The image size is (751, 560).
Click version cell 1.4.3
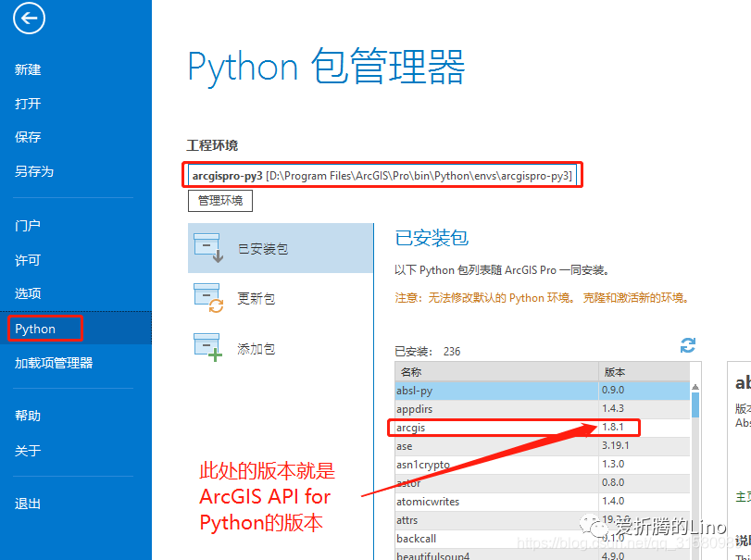pyautogui.click(x=645, y=409)
